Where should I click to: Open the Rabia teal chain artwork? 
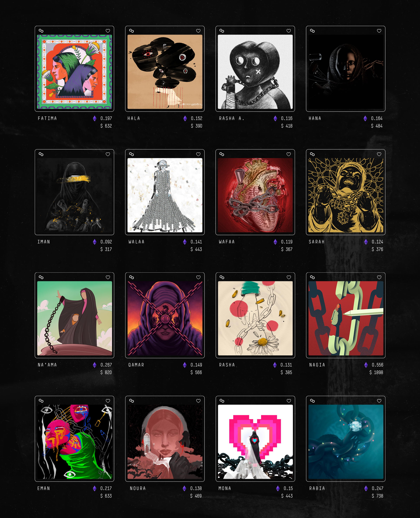[346, 442]
